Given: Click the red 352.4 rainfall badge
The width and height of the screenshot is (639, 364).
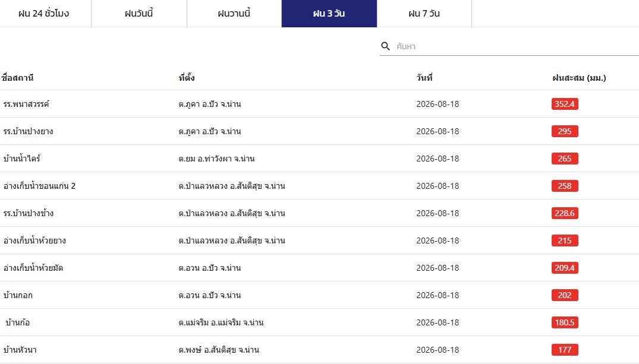Looking at the screenshot, I should [x=565, y=104].
